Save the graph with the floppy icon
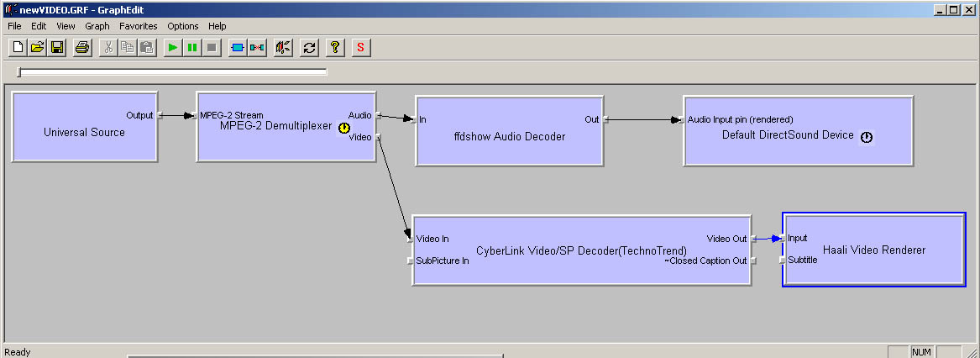The width and height of the screenshot is (980, 358). point(57,47)
